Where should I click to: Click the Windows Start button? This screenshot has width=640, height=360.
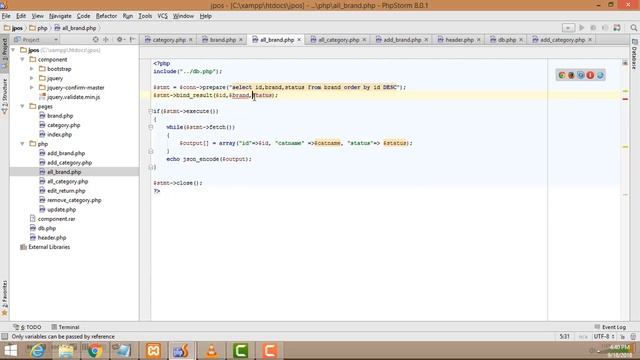pyautogui.click(x=10, y=351)
